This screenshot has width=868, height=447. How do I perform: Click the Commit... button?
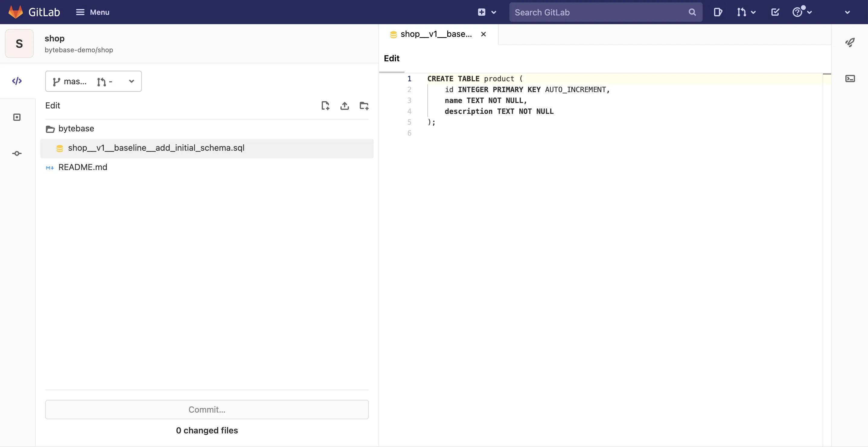207,409
